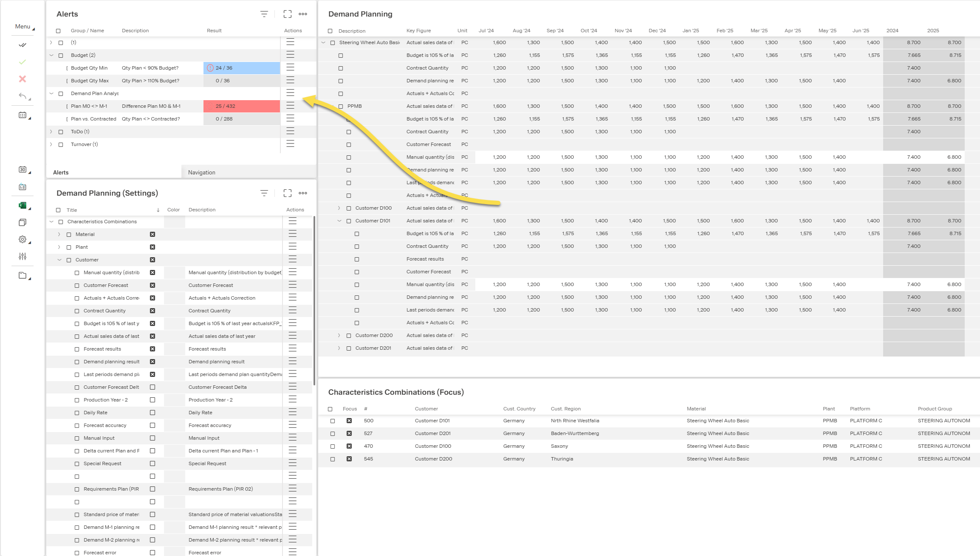Open actions menu for Material settings row
980x556 pixels.
(x=293, y=234)
